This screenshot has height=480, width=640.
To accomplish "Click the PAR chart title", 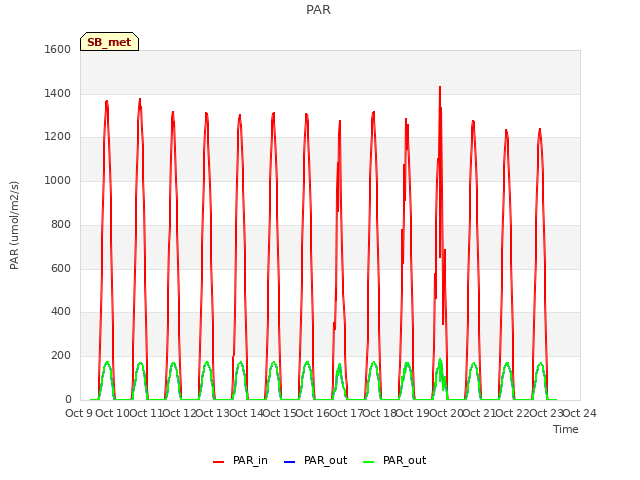I will tap(318, 10).
